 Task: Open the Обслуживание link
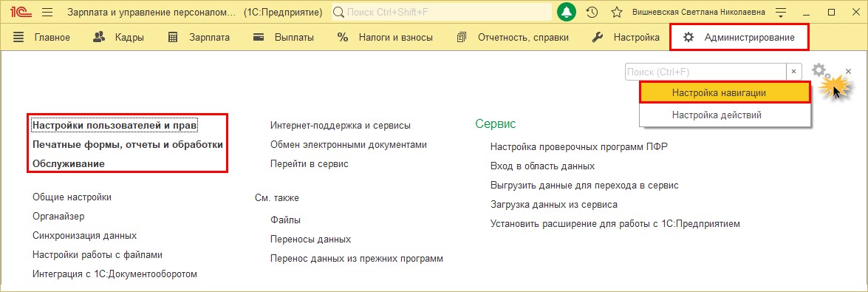click(69, 163)
